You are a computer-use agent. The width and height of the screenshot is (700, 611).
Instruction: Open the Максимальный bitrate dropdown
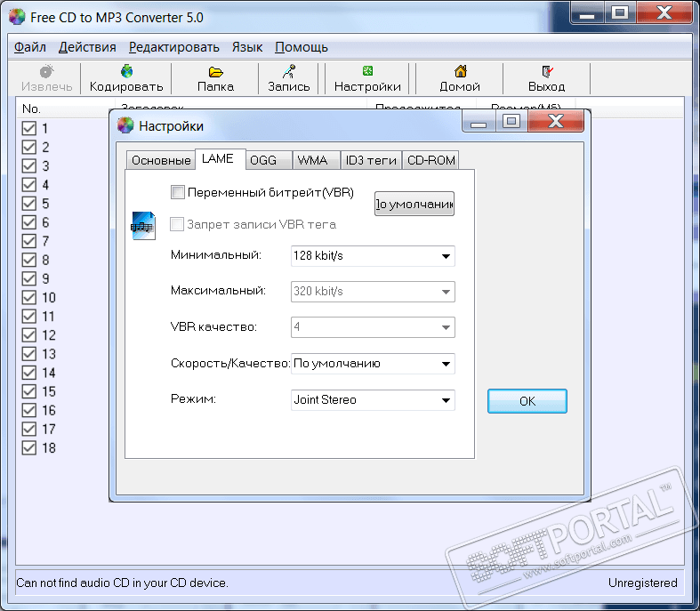pyautogui.click(x=373, y=292)
